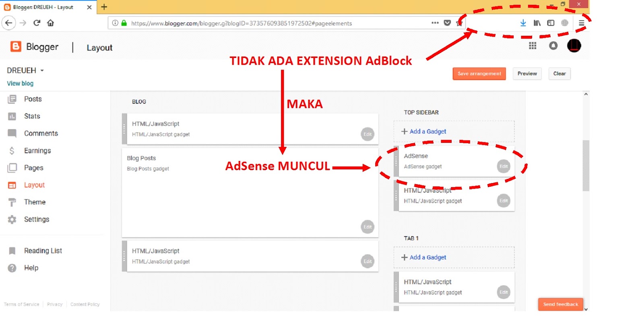Viewport: 644px width, 317px height.
Task: Click the layout vertical scrollbar thumb
Action: pyautogui.click(x=586, y=165)
